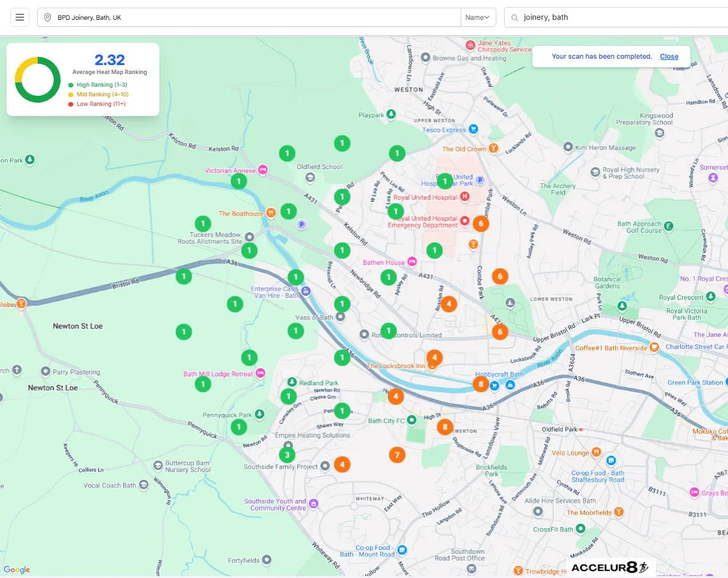Click the location pin icon in address field

(x=47, y=18)
